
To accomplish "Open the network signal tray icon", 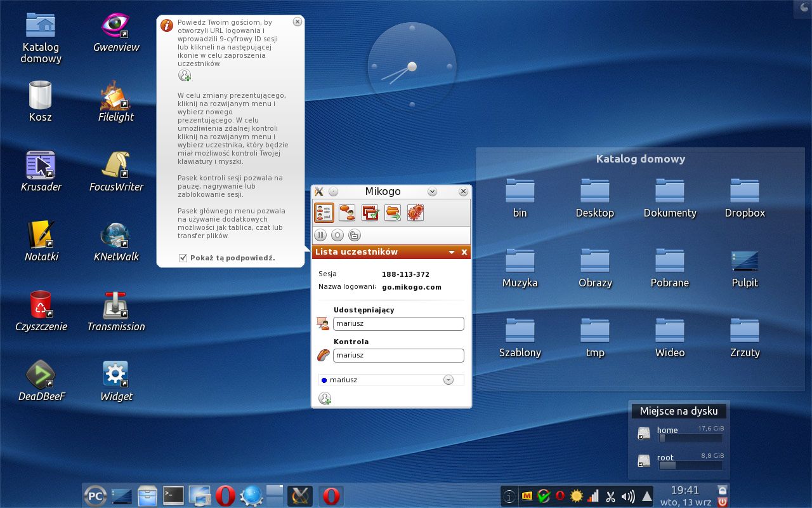I will (594, 497).
